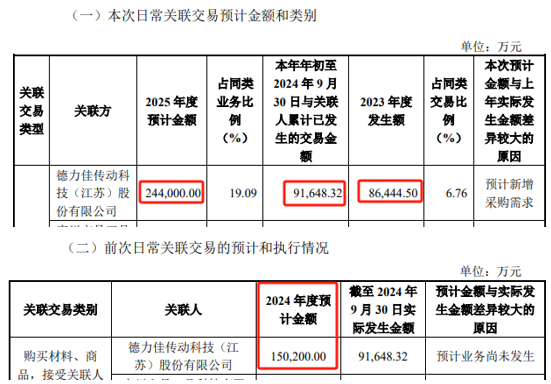The height and width of the screenshot is (384, 551).
Task: Select the 关联交易类别 header in lower table
Action: 60,310
